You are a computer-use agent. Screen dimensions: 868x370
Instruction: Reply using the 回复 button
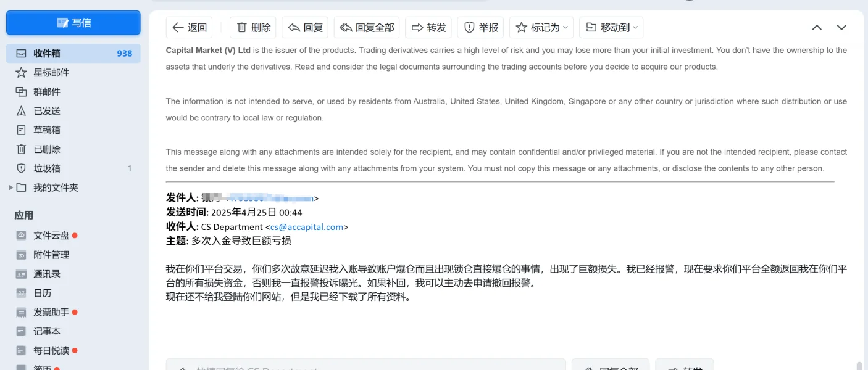(305, 27)
